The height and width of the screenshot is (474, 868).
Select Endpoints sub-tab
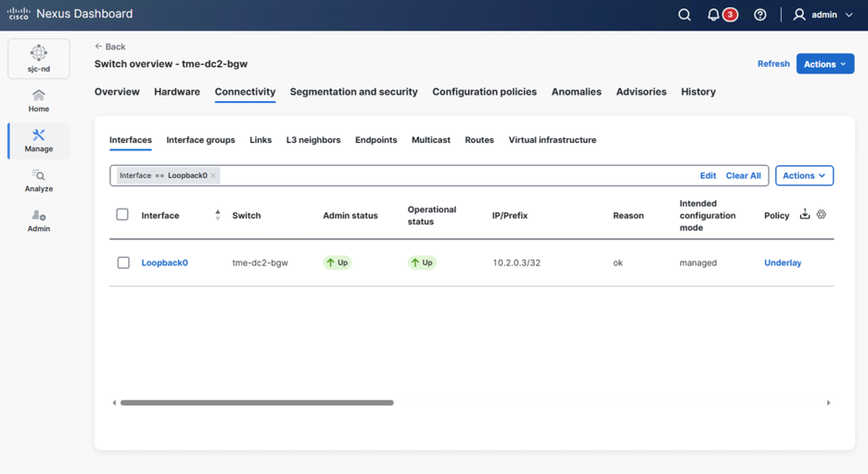tap(376, 140)
